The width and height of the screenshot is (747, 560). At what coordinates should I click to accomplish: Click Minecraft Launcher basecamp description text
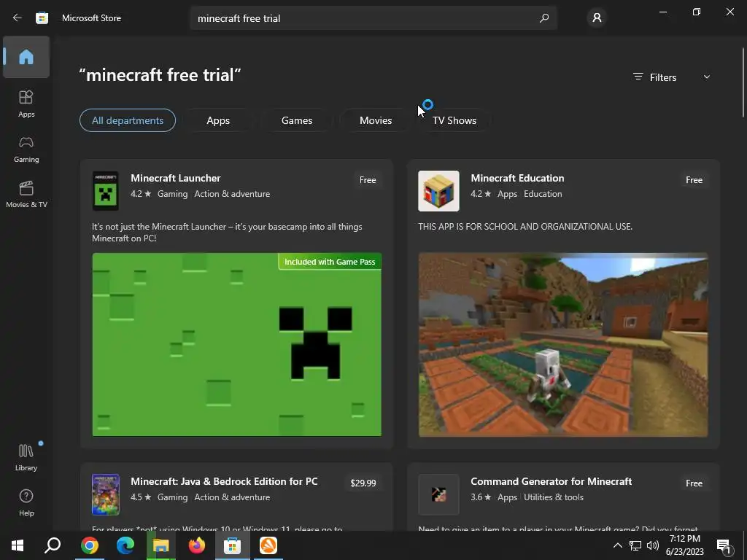[227, 233]
